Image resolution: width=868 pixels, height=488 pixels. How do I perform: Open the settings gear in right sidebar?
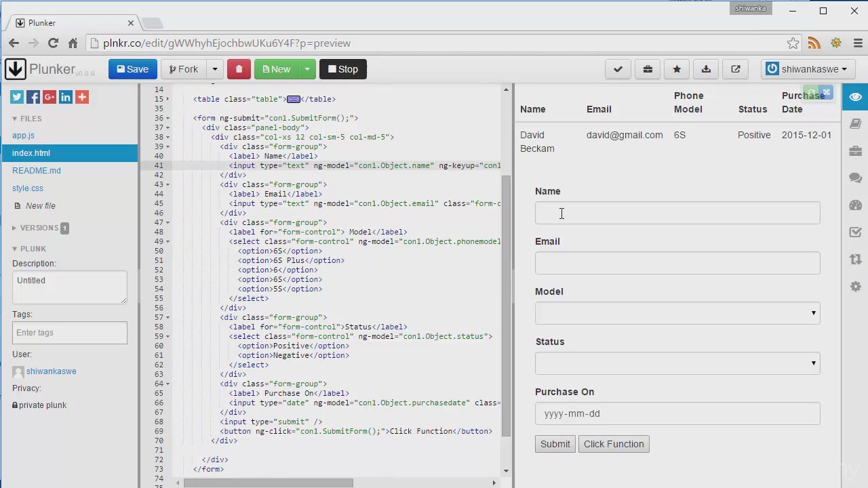point(855,287)
